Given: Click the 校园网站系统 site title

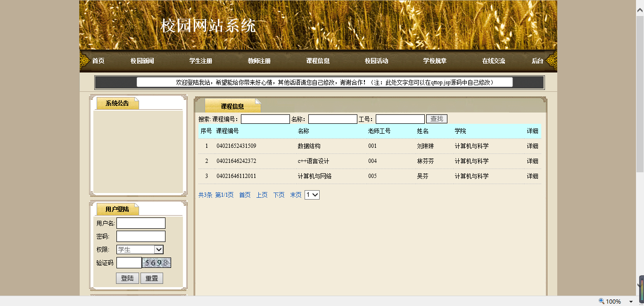Looking at the screenshot, I should (208, 25).
